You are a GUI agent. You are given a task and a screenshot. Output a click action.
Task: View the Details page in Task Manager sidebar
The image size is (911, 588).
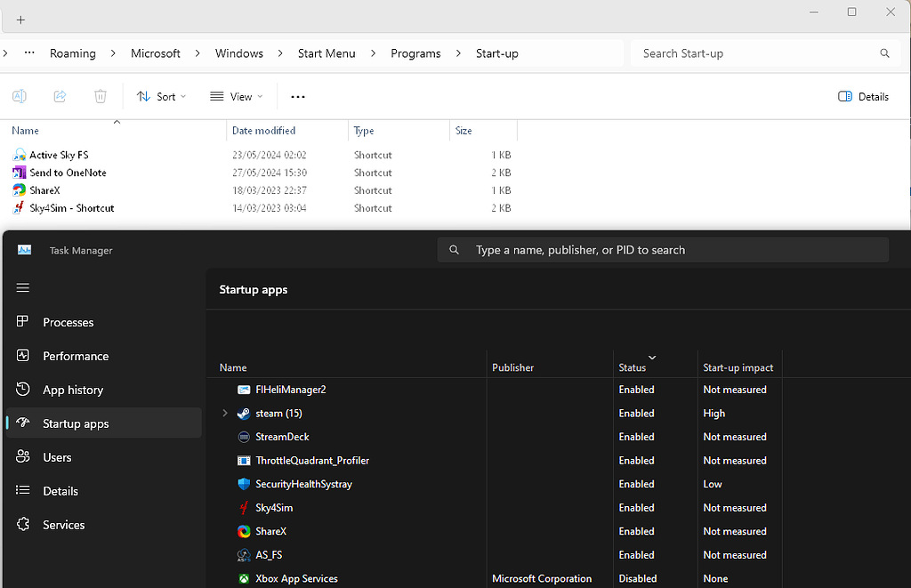coord(60,491)
